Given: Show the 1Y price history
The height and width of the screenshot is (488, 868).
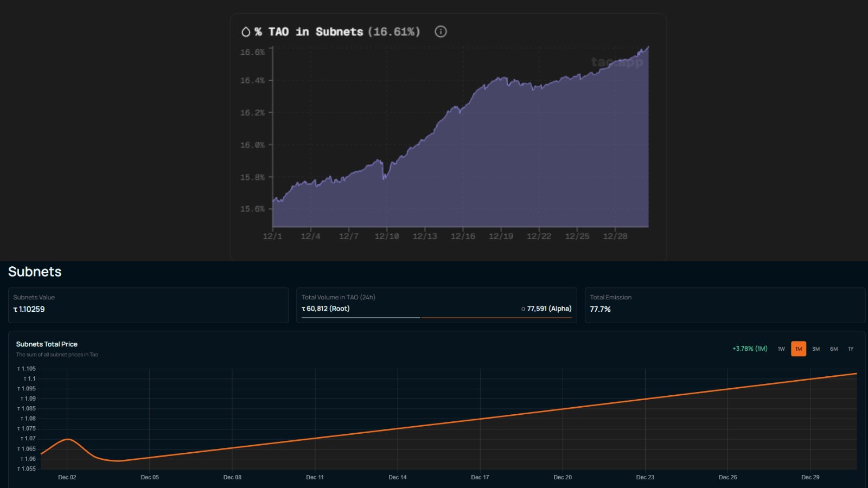Looking at the screenshot, I should (x=851, y=349).
